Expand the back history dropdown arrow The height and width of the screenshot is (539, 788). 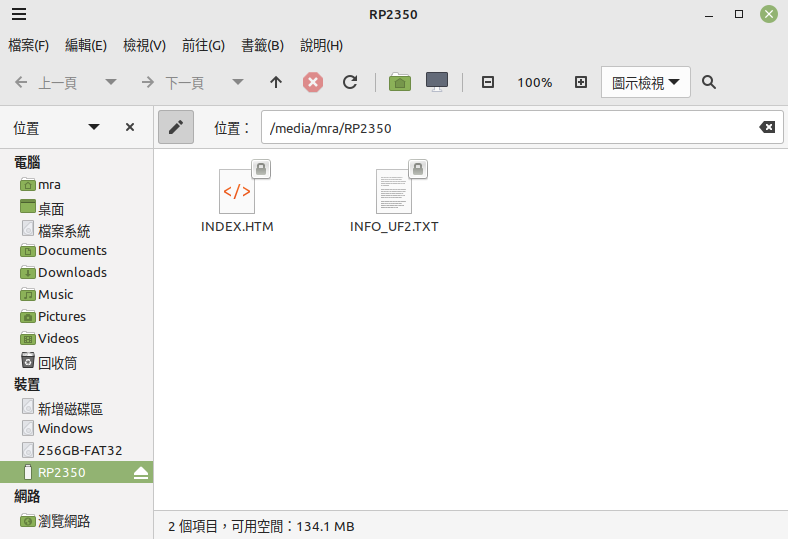point(111,82)
